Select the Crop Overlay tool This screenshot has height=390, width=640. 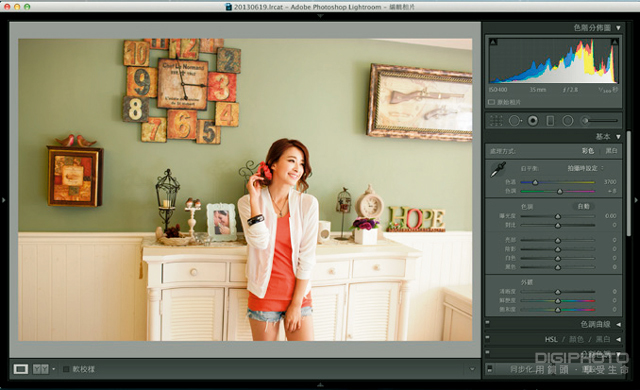click(496, 121)
